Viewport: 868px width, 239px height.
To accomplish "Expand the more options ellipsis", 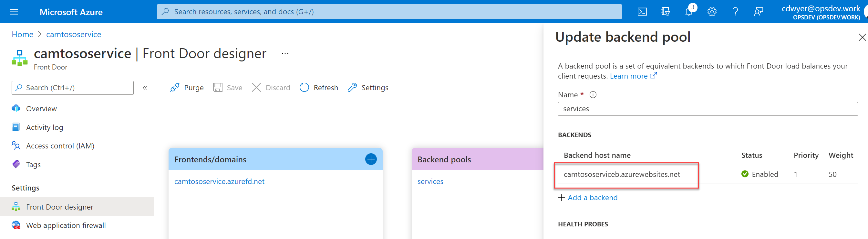I will [x=285, y=54].
